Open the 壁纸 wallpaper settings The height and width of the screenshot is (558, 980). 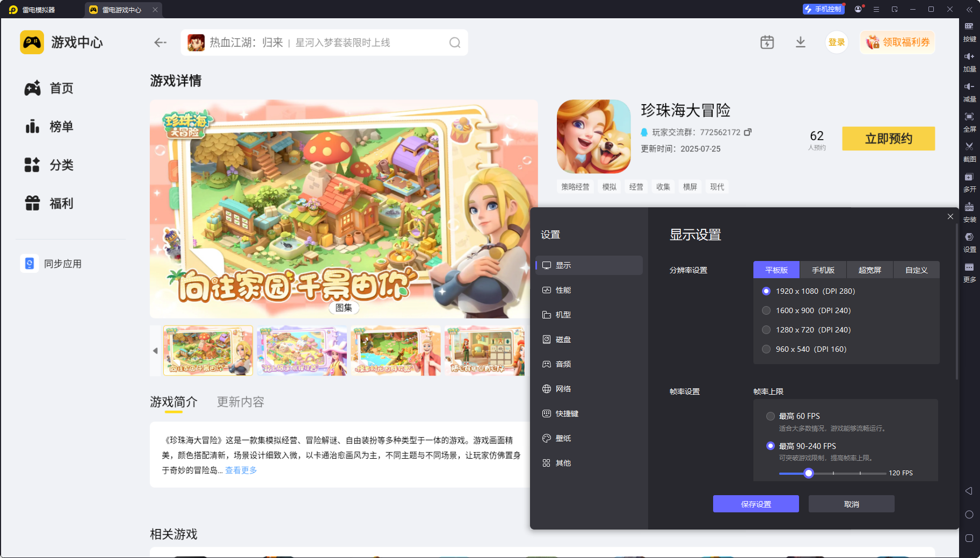[564, 438]
